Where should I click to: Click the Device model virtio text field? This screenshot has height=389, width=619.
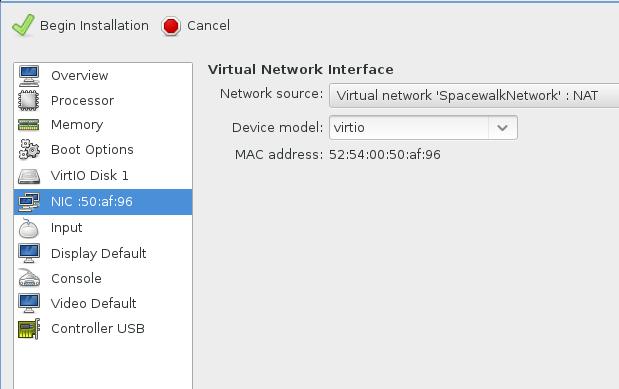click(409, 128)
